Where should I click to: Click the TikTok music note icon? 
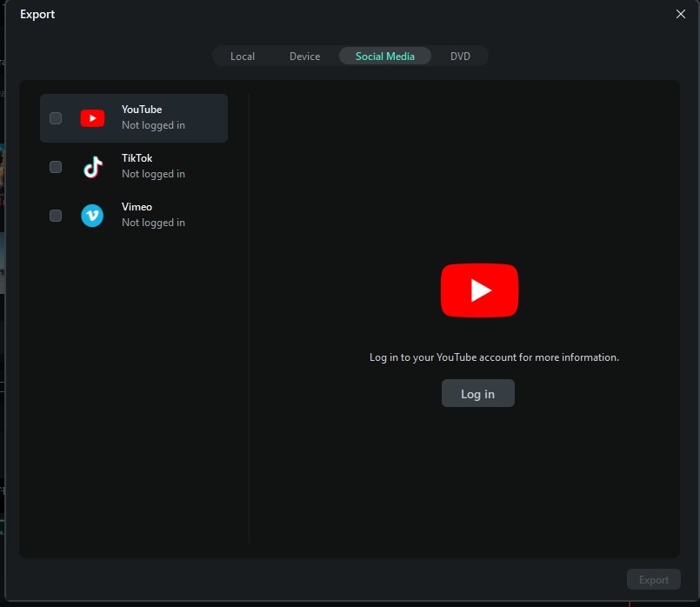coord(92,166)
